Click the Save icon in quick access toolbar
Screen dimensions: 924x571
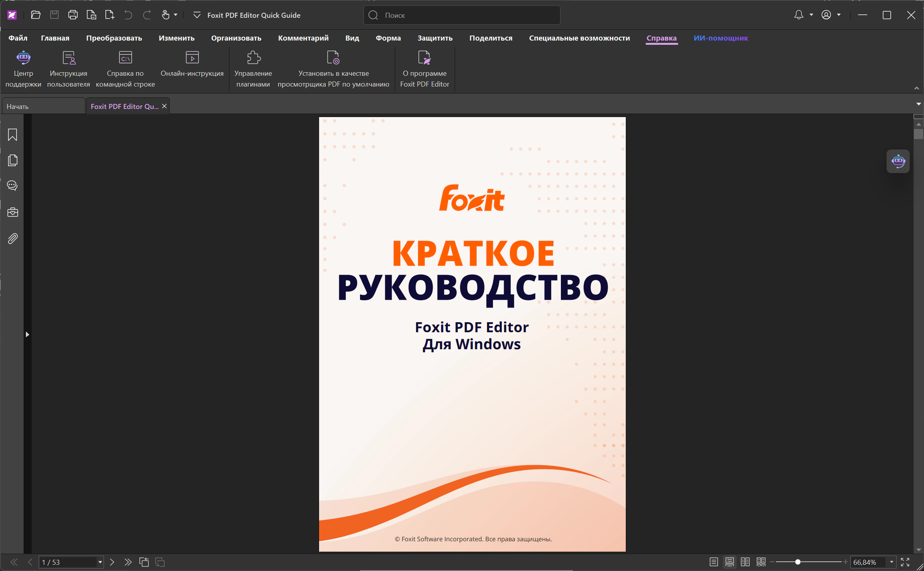pyautogui.click(x=54, y=15)
